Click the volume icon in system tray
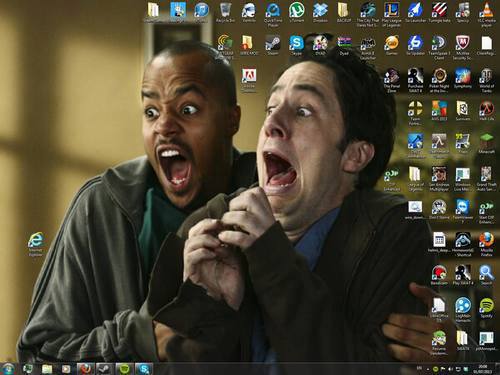500x375 pixels. pyautogui.click(x=450, y=369)
